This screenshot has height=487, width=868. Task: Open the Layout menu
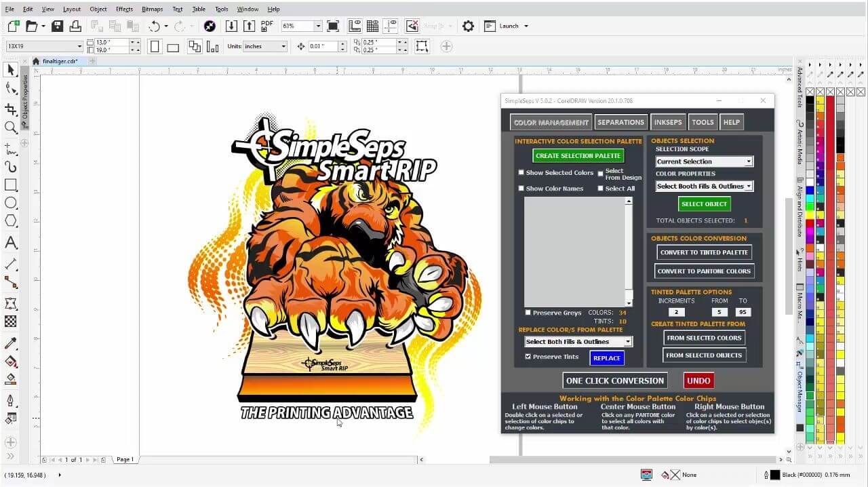pos(71,9)
